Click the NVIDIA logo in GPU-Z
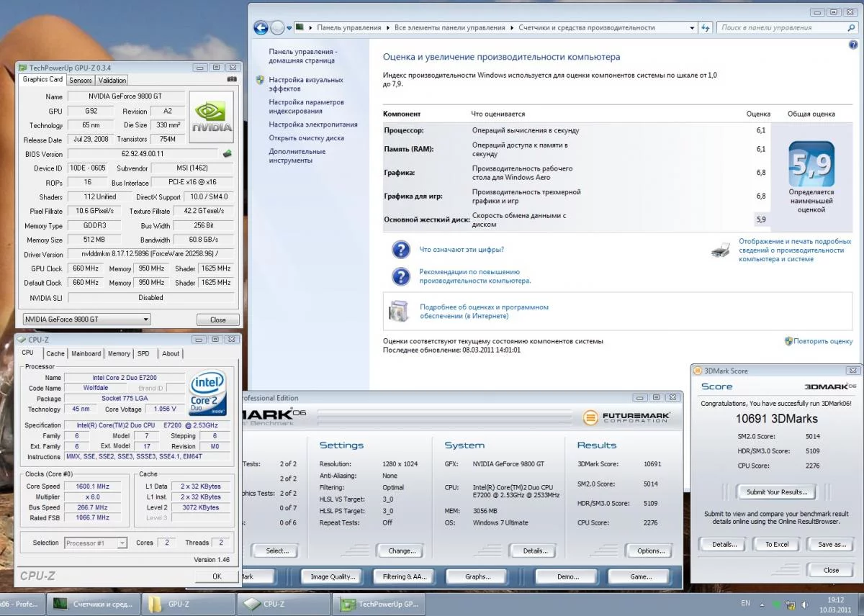864x616 pixels. click(212, 117)
